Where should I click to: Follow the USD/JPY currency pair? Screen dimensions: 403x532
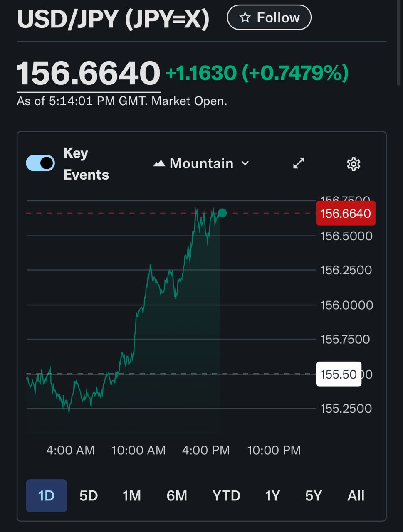tap(269, 17)
